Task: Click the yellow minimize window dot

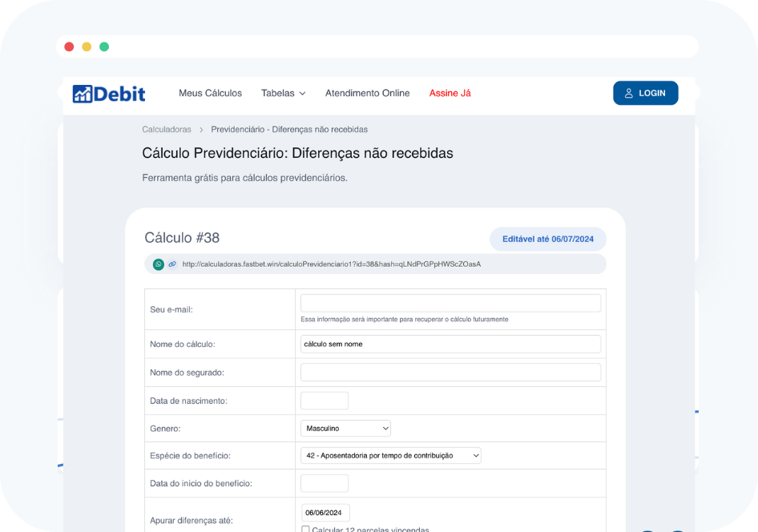Action: click(x=87, y=46)
